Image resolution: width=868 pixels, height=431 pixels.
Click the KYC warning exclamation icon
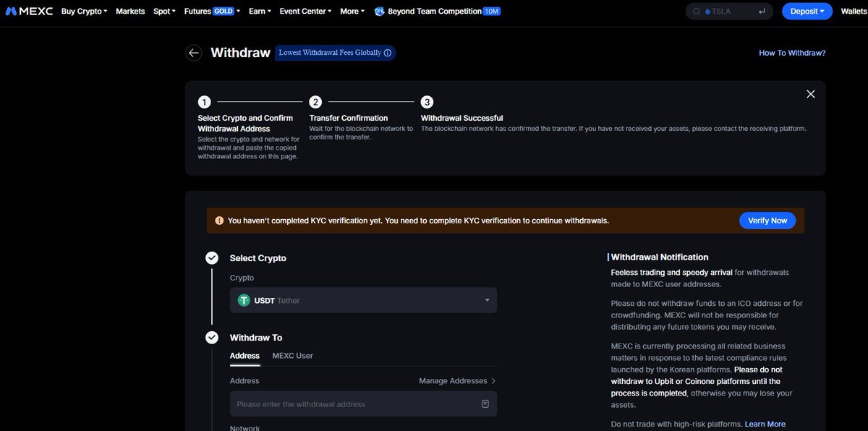219,221
